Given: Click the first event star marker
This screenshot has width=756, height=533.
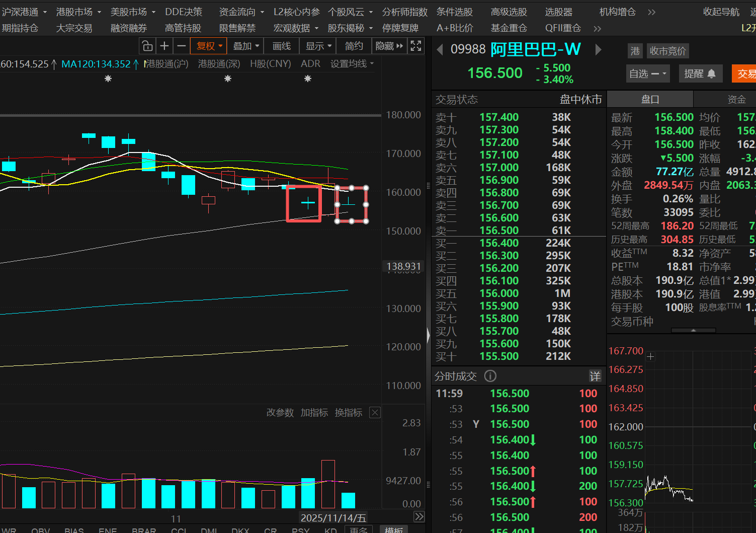Looking at the screenshot, I should pyautogui.click(x=108, y=79).
